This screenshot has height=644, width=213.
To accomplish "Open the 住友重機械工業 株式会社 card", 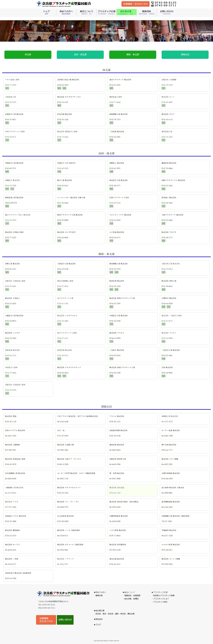I will pyautogui.click(x=28, y=476).
